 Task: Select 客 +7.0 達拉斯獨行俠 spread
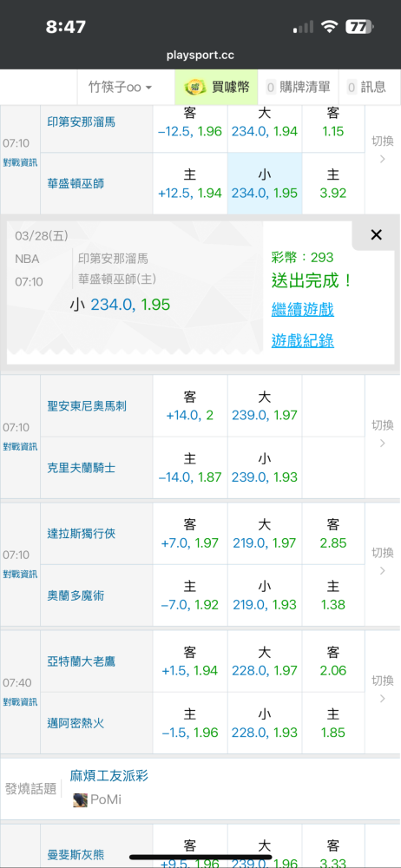click(x=190, y=534)
